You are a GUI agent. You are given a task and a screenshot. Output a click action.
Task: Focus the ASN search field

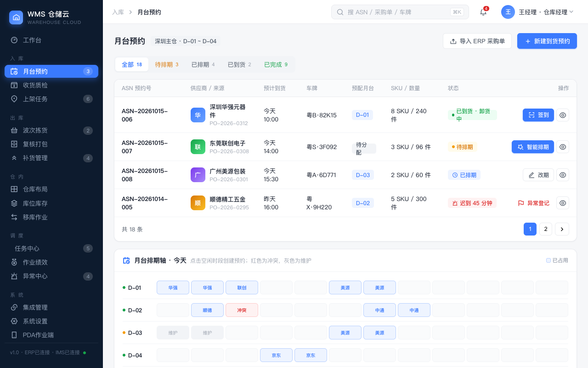[400, 12]
